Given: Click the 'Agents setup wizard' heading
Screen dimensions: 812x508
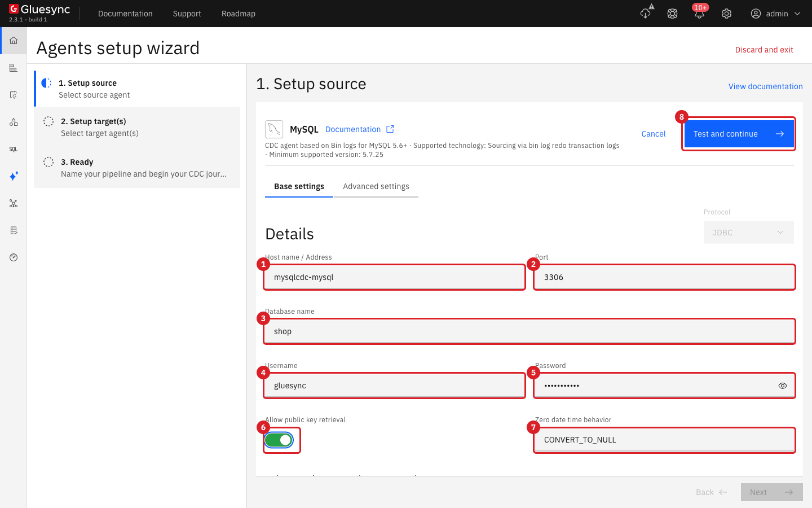Looking at the screenshot, I should [118, 48].
